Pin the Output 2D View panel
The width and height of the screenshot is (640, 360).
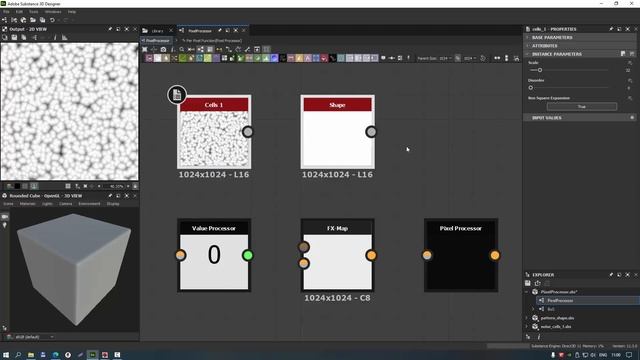tap(110, 29)
